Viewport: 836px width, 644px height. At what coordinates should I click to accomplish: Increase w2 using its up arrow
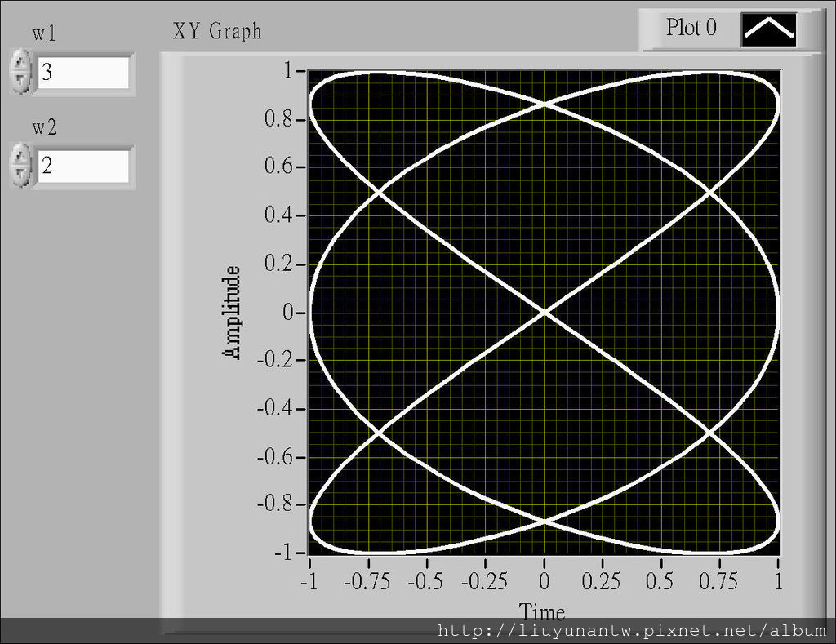pyautogui.click(x=22, y=156)
